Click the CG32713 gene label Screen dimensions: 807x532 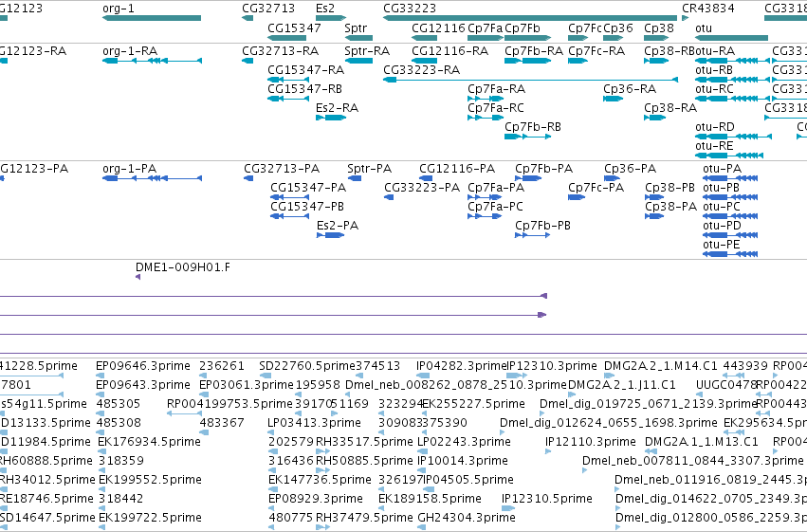coord(268,9)
